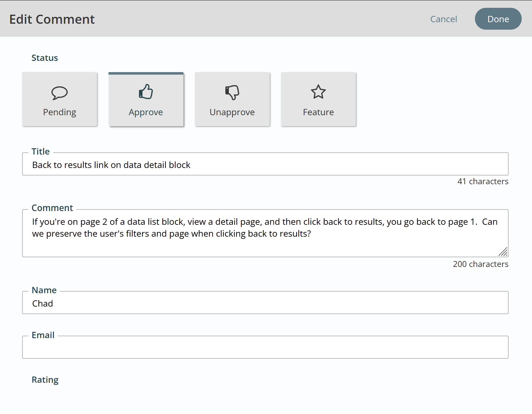Click the Email field label

tap(43, 335)
